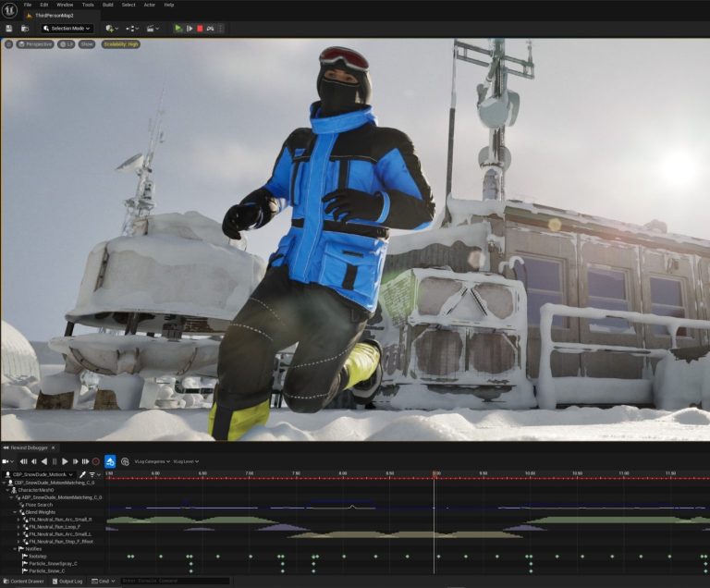
Task: Close the Rewind Debugger tab
Action: click(x=53, y=447)
